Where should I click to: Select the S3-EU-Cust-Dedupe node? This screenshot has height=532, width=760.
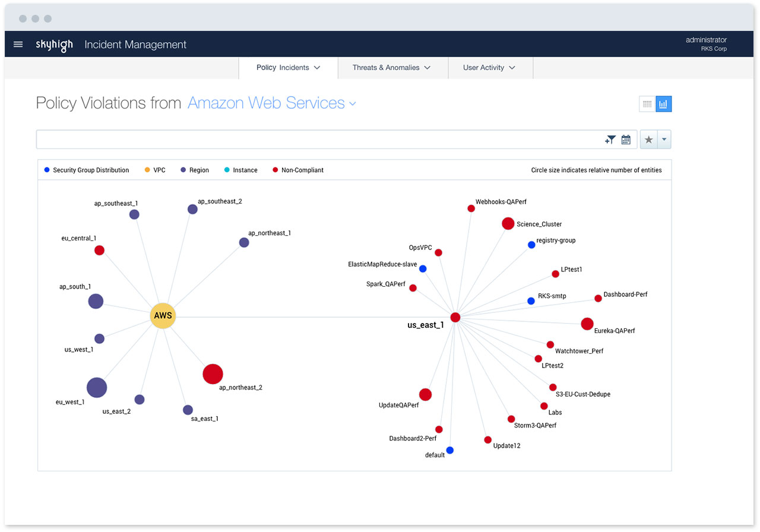point(553,387)
